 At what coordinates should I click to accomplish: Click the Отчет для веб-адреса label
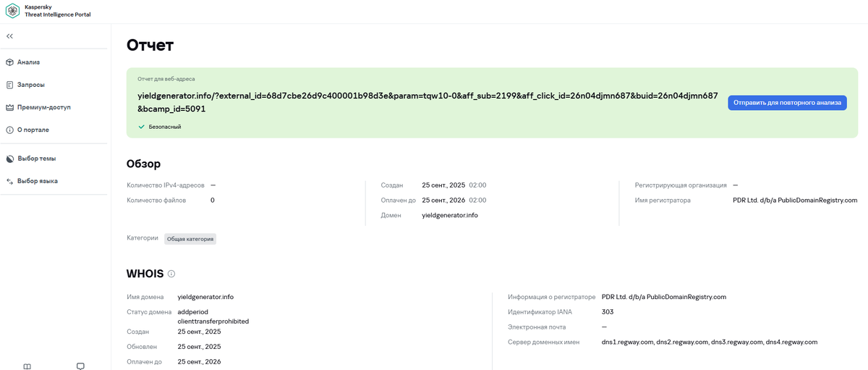pos(166,79)
